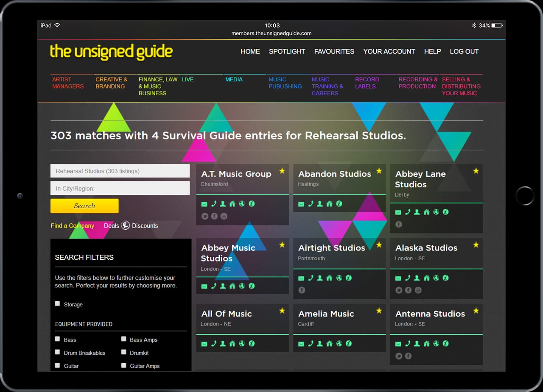
Task: Enable the Drum Breakables filter
Action: coord(58,352)
